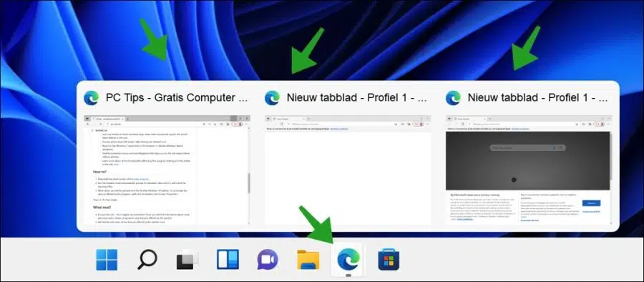Launch the Teams Chat icon
644x282 pixels.
coord(268,260)
